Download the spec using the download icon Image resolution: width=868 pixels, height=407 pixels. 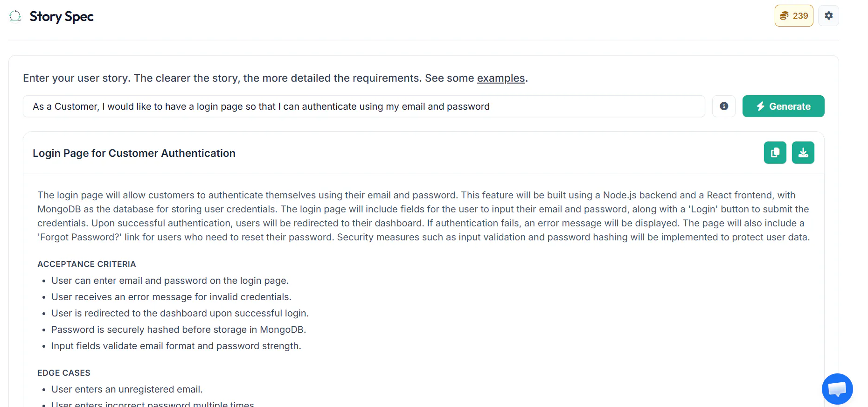[803, 153]
